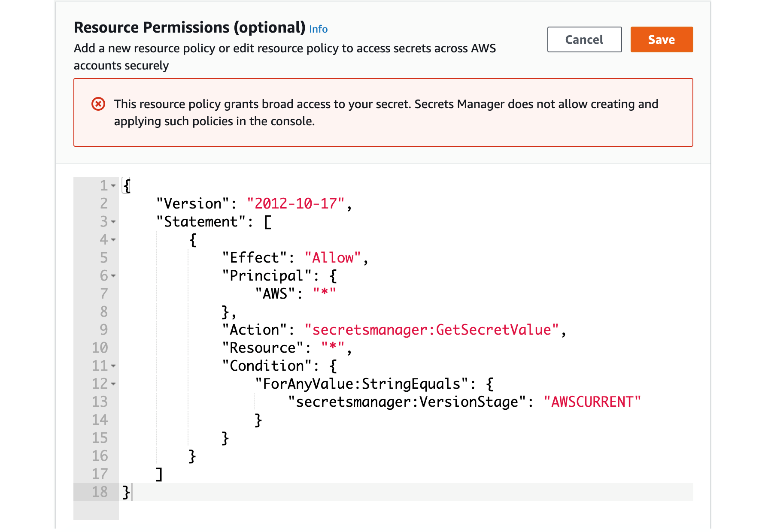Click the Cancel button
765x532 pixels.
click(584, 39)
